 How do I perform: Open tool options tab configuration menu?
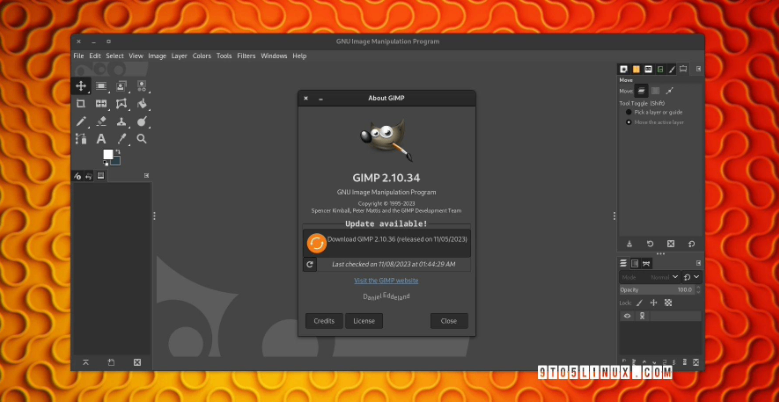click(x=698, y=69)
